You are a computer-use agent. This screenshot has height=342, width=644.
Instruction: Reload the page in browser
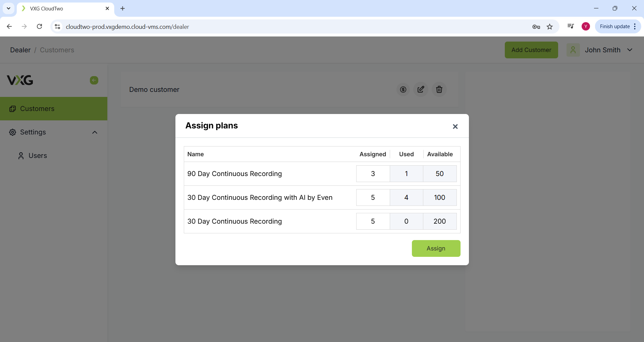[39, 26]
